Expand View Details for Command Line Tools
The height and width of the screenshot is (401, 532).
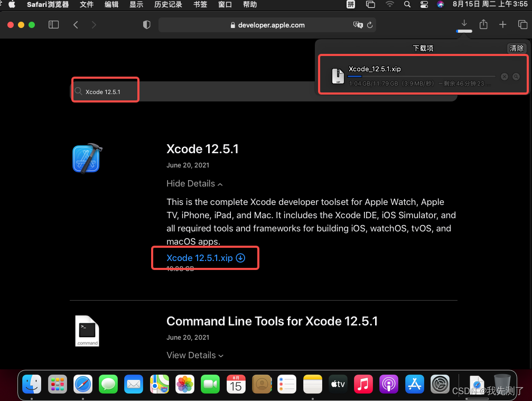195,355
